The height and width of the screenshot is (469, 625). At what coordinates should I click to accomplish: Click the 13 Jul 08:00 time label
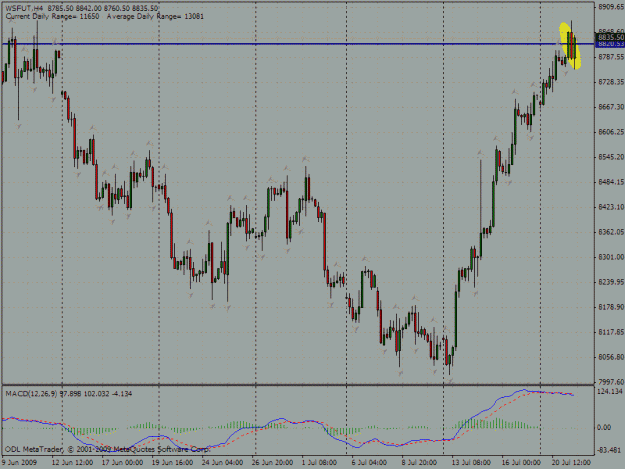tap(471, 462)
